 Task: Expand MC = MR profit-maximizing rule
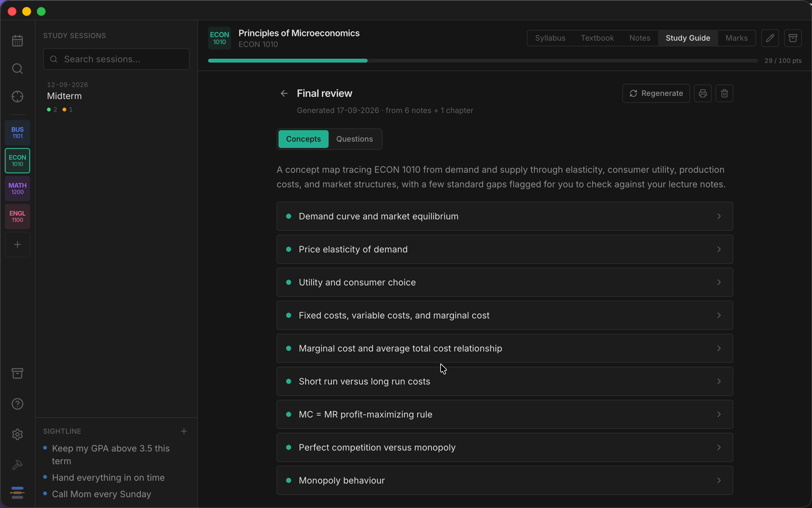point(505,414)
